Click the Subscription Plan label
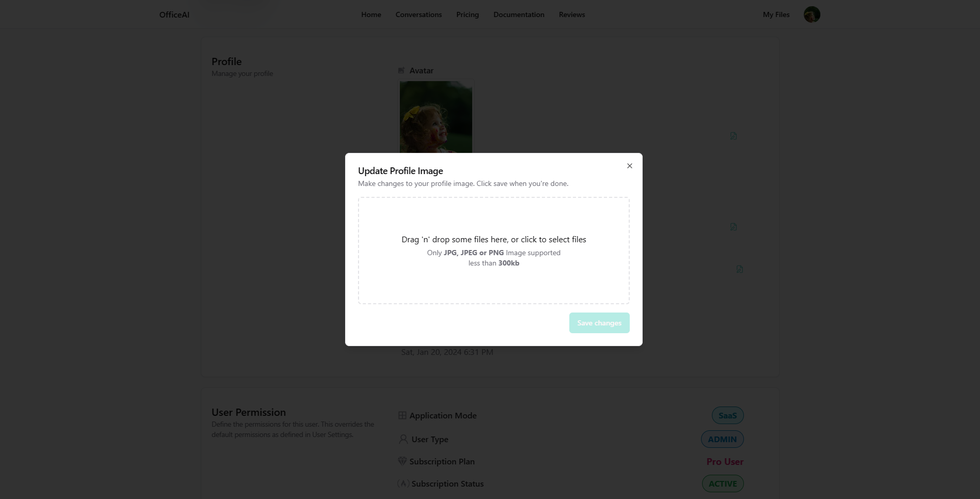Viewport: 980px width, 499px height. tap(442, 461)
